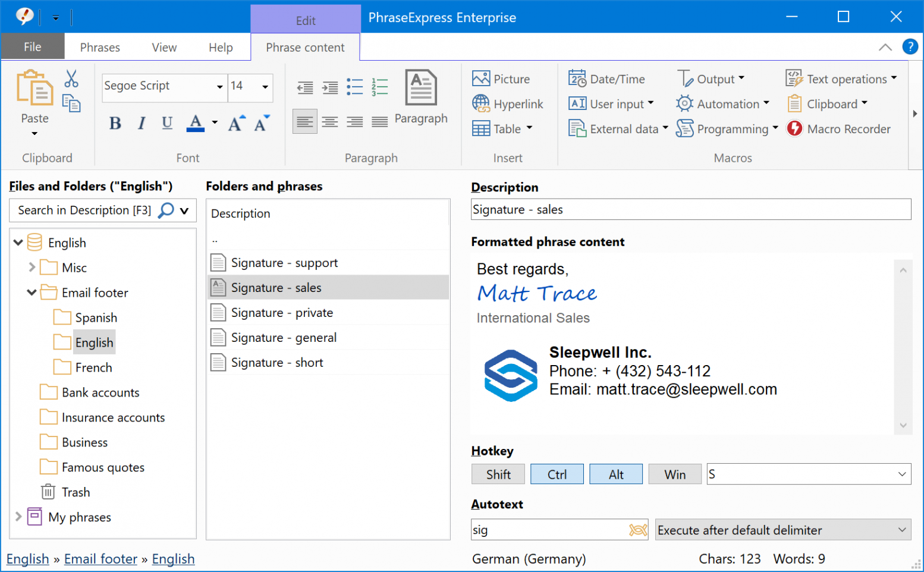This screenshot has width=924, height=572.
Task: Switch to the Phrase content tab
Action: click(305, 47)
